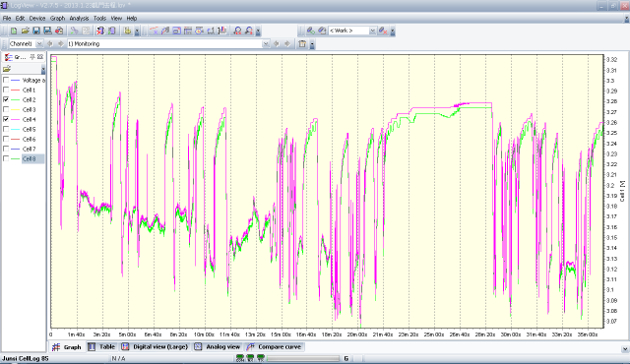
Task: Click the trash icon beside Monitoring dropdown
Action: 302,43
